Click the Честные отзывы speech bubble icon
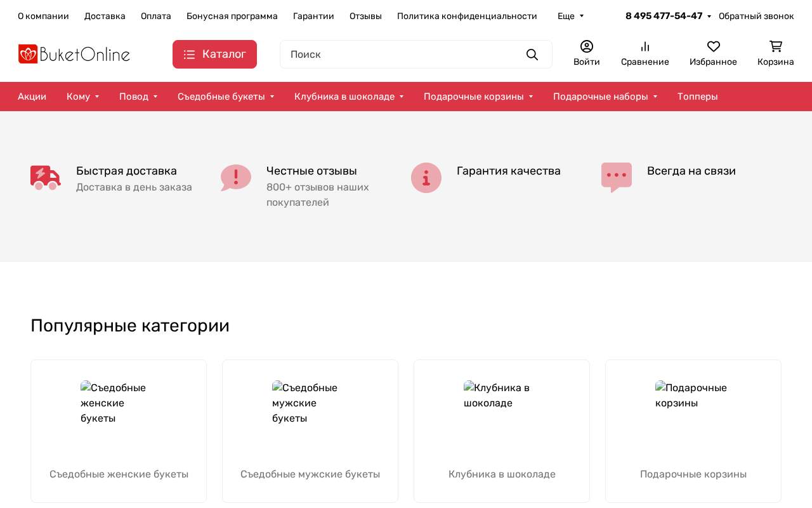The height and width of the screenshot is (508, 812). tap(236, 178)
